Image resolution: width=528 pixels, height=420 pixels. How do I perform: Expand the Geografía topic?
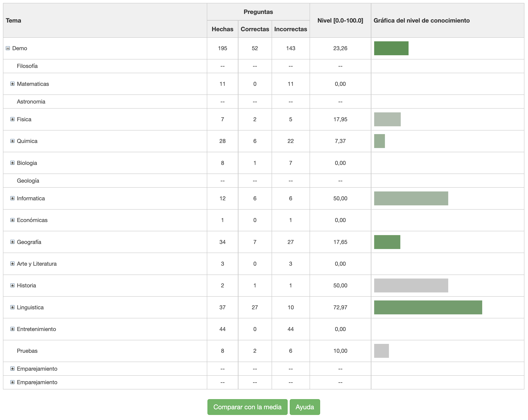tap(12, 242)
